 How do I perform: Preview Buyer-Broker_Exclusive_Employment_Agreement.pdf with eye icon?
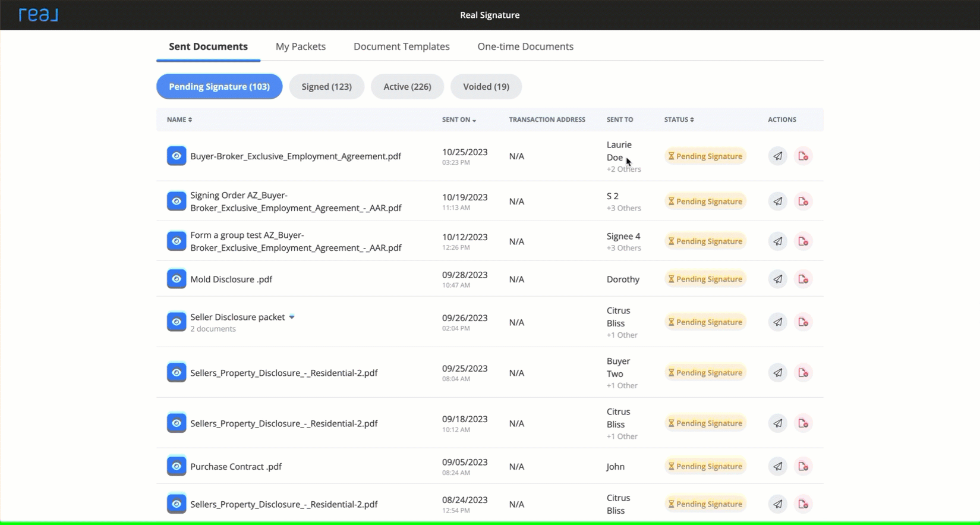pyautogui.click(x=177, y=156)
